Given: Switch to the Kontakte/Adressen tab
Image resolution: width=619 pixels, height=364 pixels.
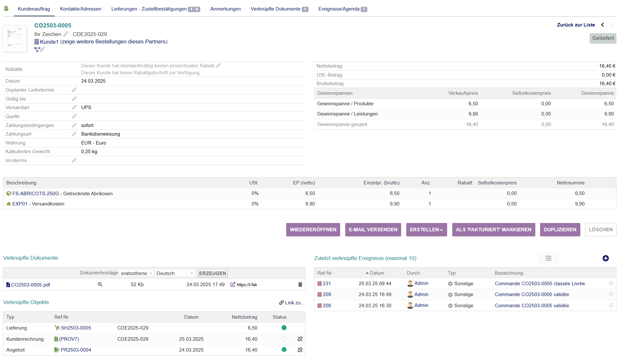Looking at the screenshot, I should pos(80,9).
